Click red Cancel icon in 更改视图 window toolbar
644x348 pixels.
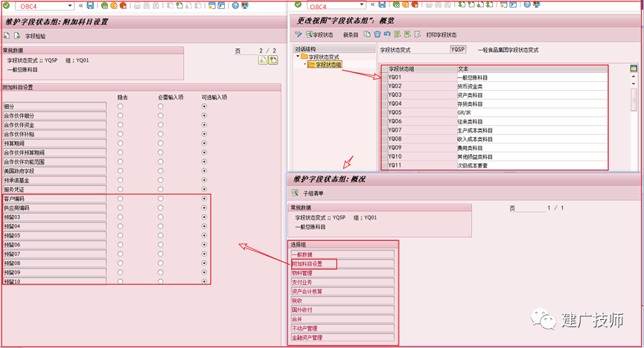[415, 4]
